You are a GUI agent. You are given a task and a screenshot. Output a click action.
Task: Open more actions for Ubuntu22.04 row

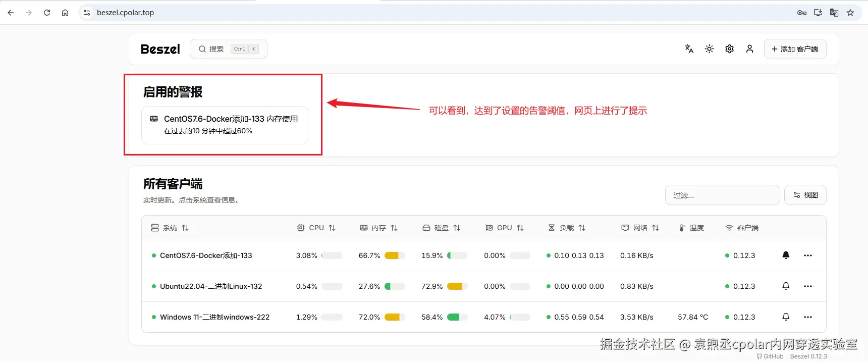(808, 286)
